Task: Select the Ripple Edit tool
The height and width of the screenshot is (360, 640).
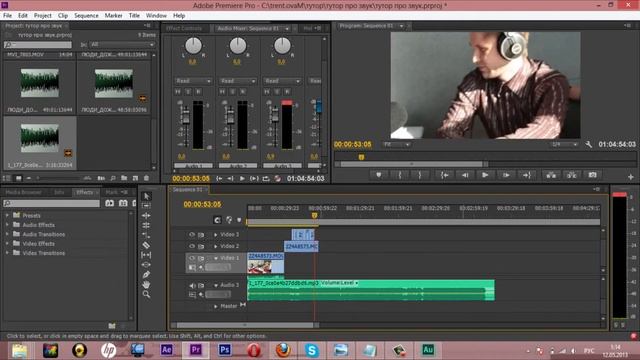Action: 146,216
